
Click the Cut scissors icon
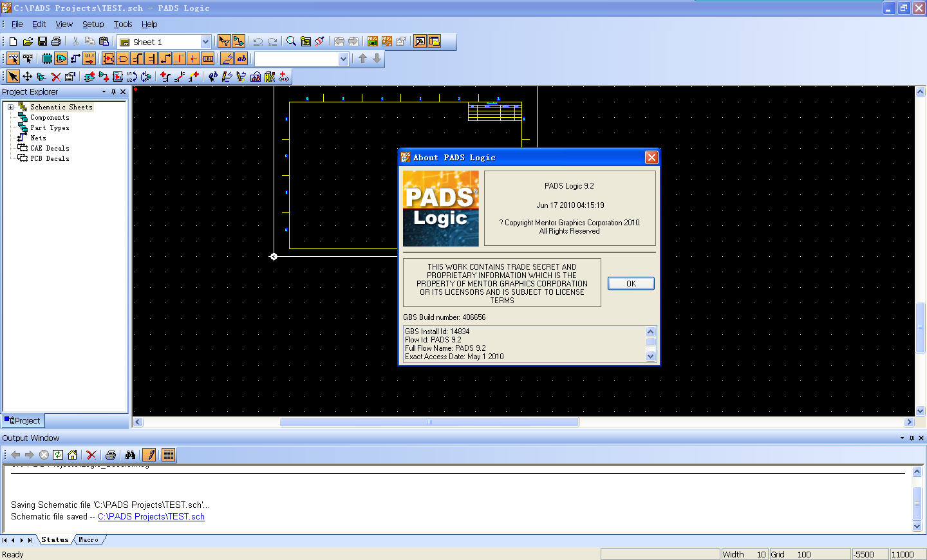point(75,41)
